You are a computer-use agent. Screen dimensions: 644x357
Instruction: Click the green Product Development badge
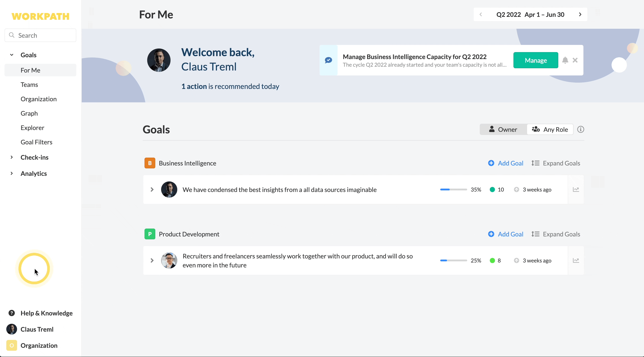point(150,234)
